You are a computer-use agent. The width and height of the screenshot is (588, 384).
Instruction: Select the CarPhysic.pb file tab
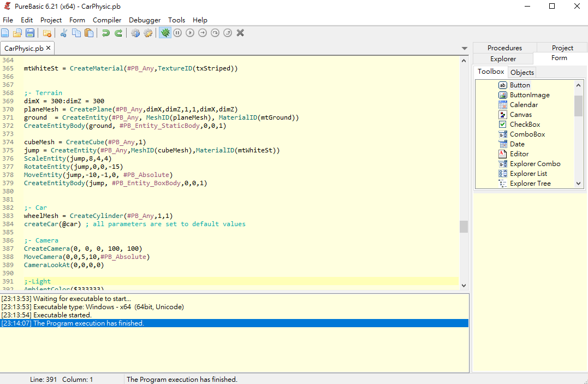[x=24, y=49]
